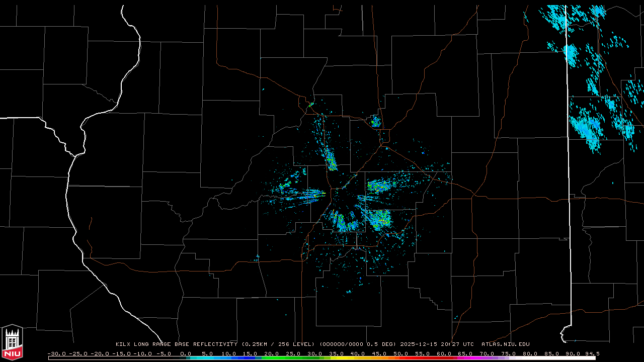Click the white 85.0 portion of color bar
The image size is (644, 362).
551,358
